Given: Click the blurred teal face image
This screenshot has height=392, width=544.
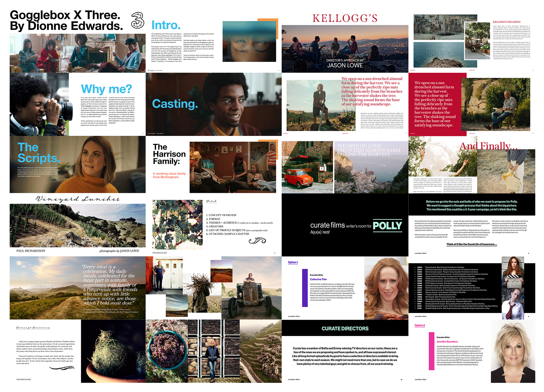Looking at the screenshot, I should pyautogui.click(x=249, y=41).
